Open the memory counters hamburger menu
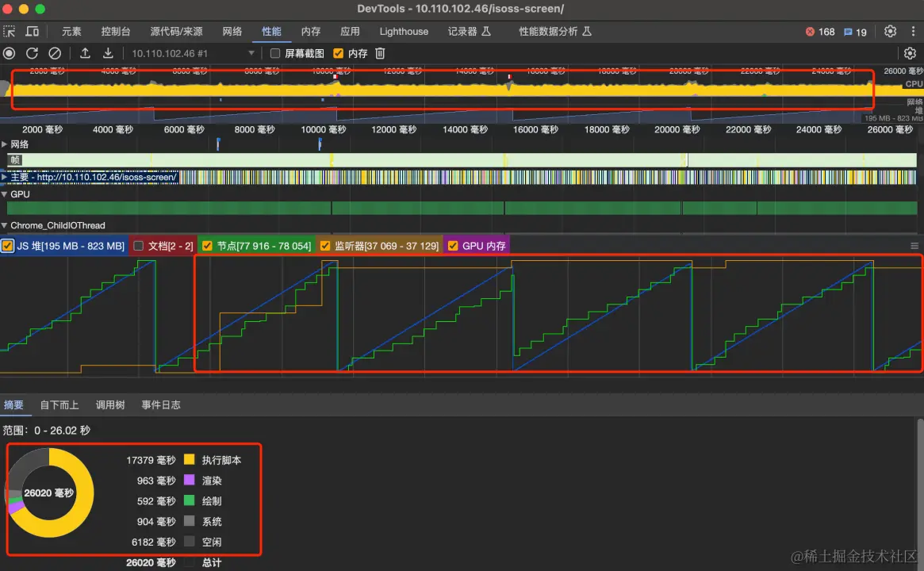The height and width of the screenshot is (571, 924). pos(914,246)
